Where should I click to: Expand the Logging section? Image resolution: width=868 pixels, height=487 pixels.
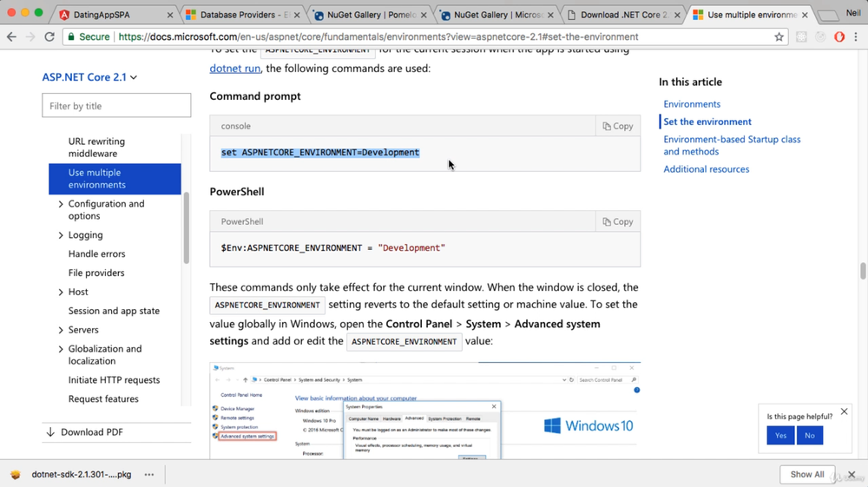(x=61, y=235)
